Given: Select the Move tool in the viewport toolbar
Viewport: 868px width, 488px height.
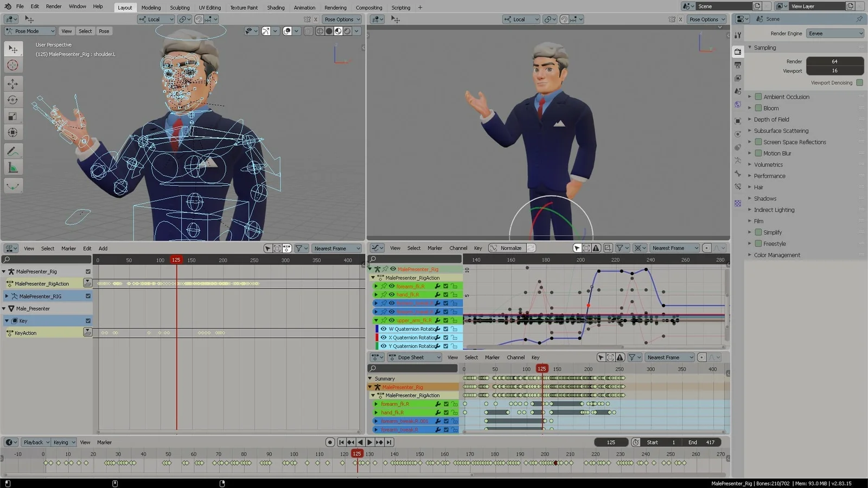Looking at the screenshot, I should point(13,84).
